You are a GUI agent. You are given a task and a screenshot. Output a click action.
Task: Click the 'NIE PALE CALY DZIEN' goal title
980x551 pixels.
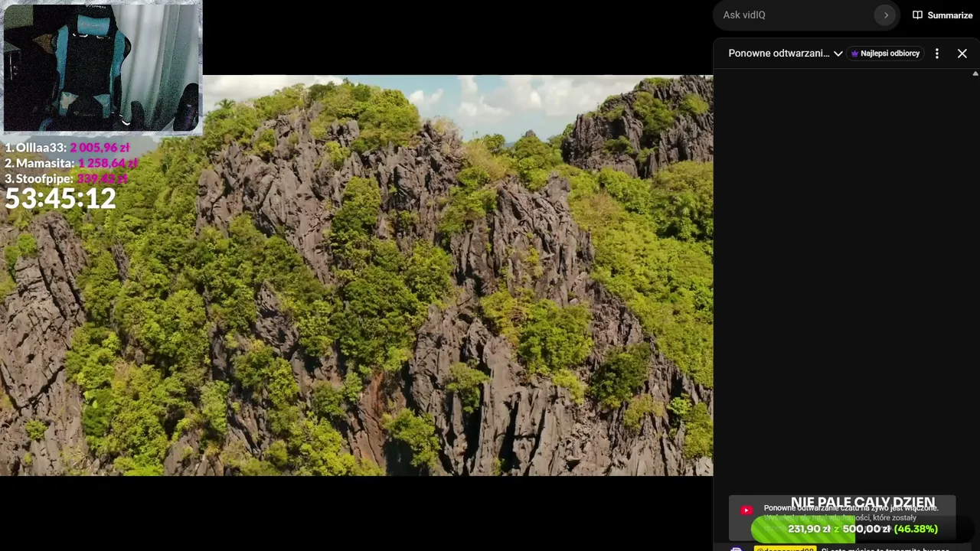pos(863,503)
